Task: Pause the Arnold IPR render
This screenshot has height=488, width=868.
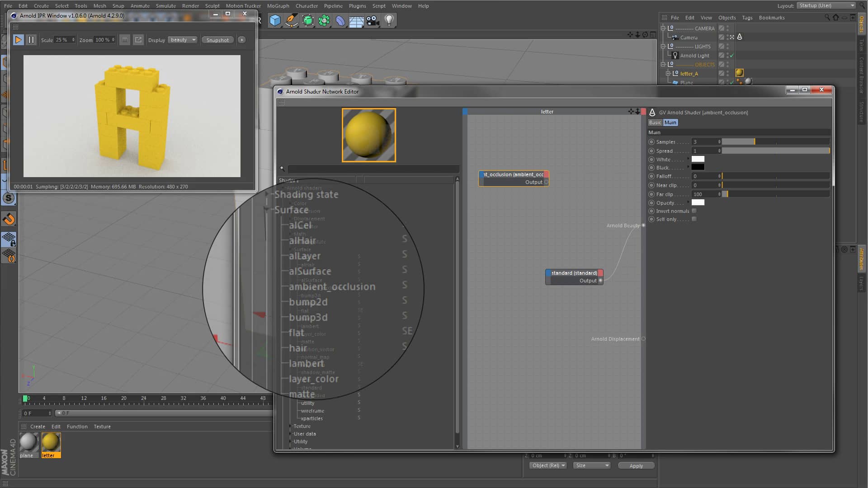Action: point(31,40)
